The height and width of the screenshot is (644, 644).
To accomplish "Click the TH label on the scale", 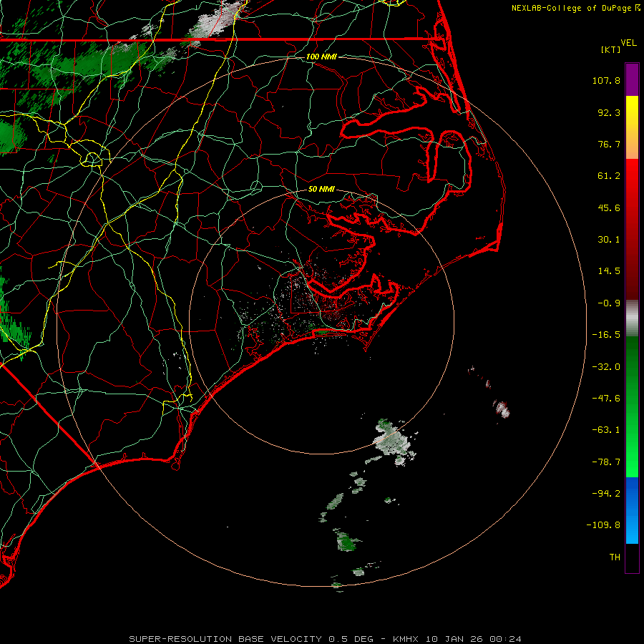I will coord(615,557).
